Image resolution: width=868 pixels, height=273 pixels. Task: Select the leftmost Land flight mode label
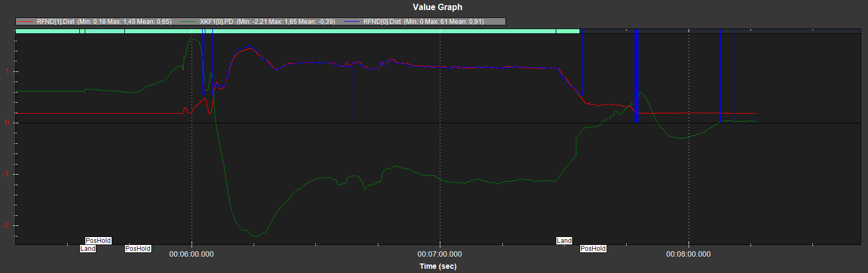tap(88, 249)
